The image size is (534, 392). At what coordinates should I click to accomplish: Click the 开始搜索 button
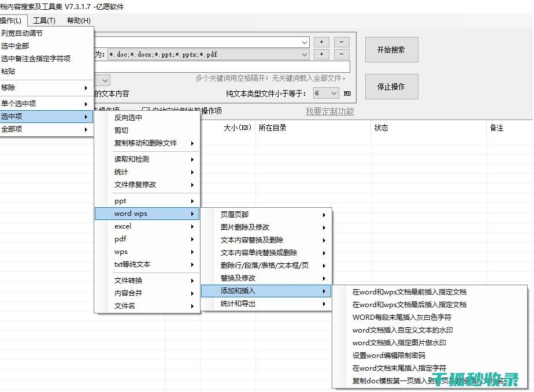point(391,50)
